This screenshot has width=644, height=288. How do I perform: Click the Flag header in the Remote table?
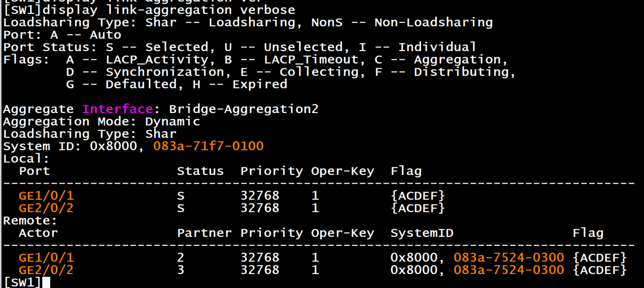(588, 233)
